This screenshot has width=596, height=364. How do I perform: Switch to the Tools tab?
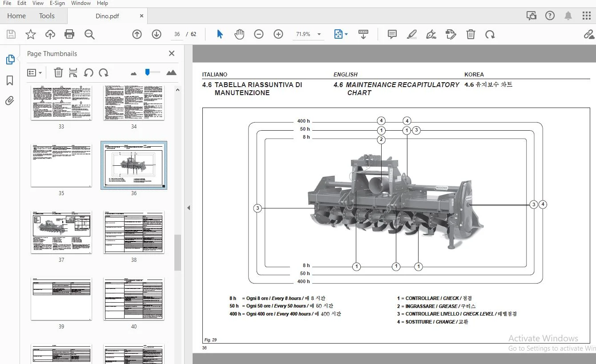coord(47,16)
